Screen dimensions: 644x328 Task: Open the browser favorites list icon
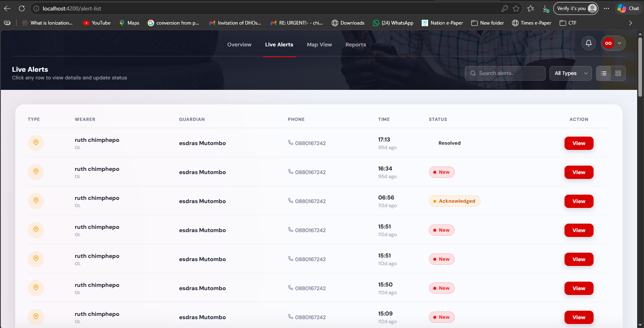(531, 8)
